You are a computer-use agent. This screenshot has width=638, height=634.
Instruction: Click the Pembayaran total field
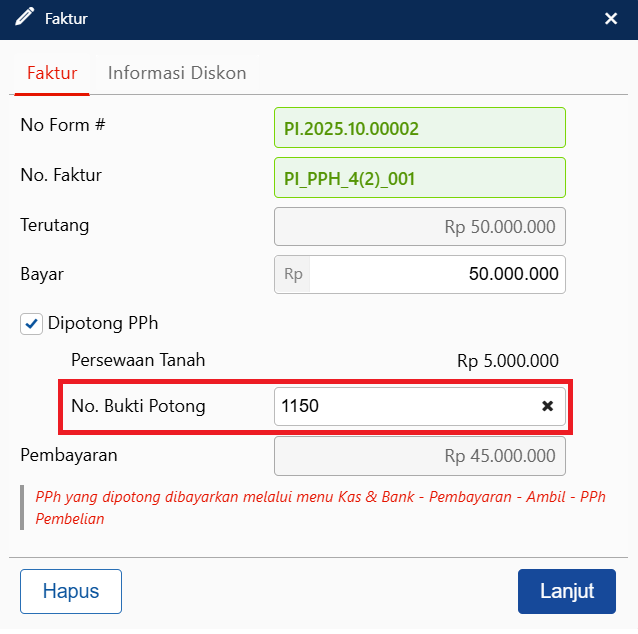coord(420,456)
